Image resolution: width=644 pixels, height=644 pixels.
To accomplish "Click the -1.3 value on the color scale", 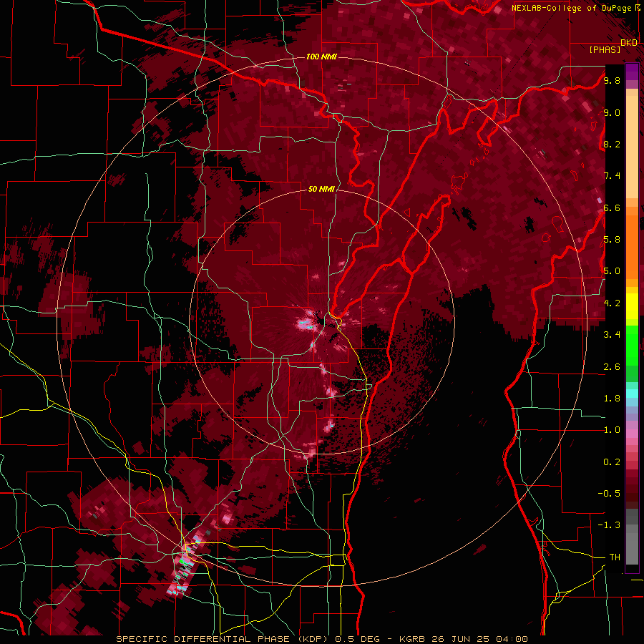I will coord(609,525).
